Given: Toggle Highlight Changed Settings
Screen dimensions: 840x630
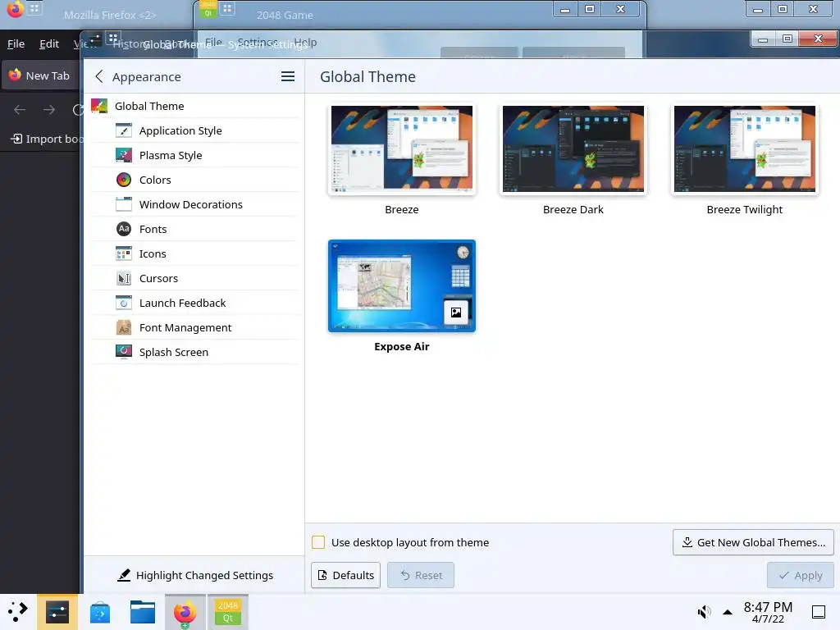Looking at the screenshot, I should pyautogui.click(x=194, y=575).
